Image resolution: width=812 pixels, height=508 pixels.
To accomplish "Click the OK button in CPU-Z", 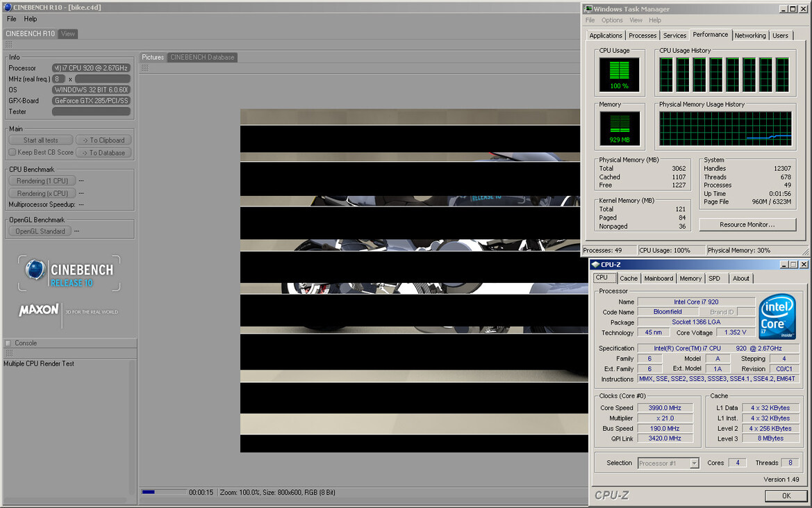I will [786, 495].
